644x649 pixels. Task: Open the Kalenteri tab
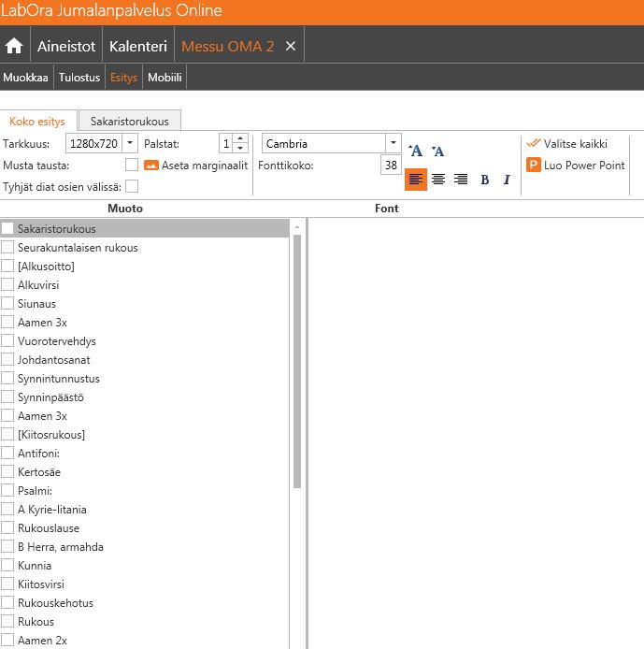138,46
